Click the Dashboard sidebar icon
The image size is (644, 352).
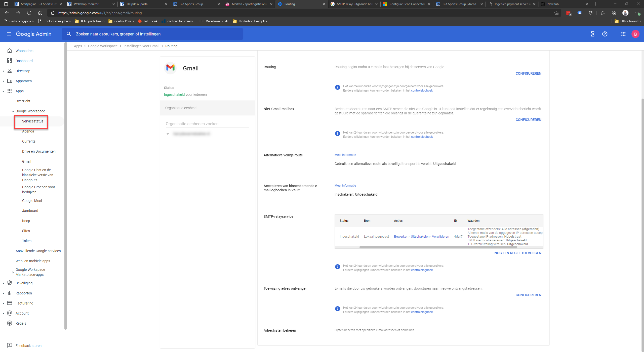10,61
